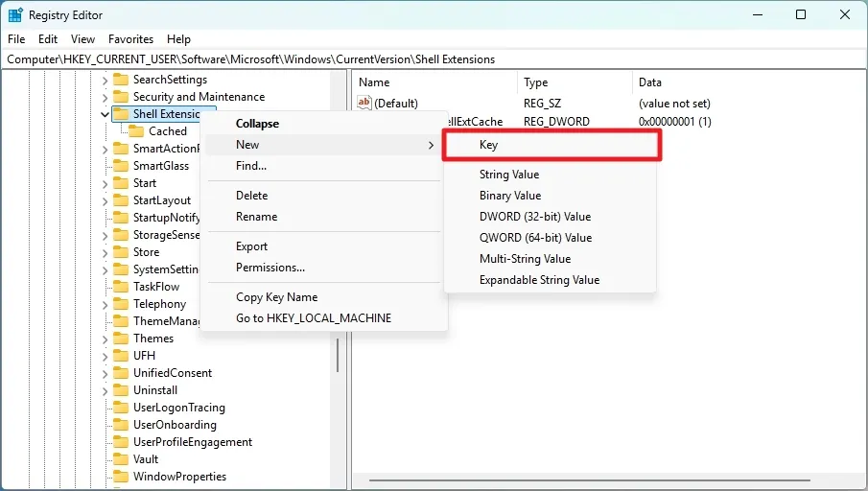This screenshot has width=868, height=491.
Task: Open the View menu
Action: point(82,39)
